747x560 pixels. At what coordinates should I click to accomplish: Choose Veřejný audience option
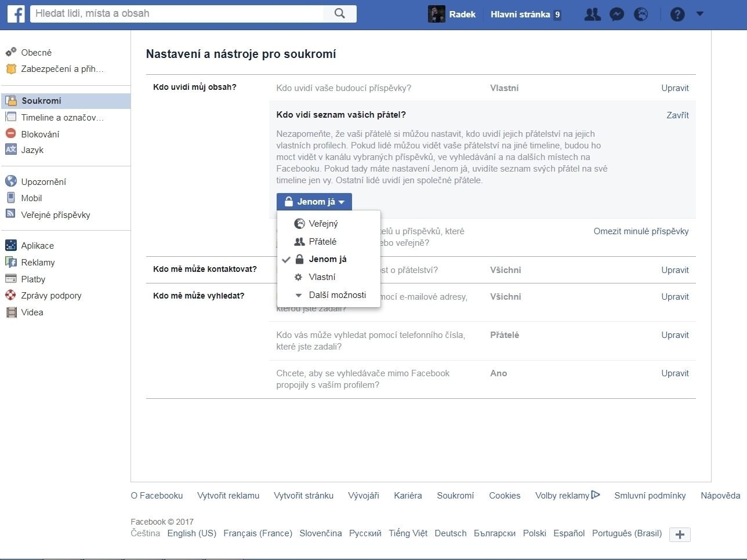[329, 223]
